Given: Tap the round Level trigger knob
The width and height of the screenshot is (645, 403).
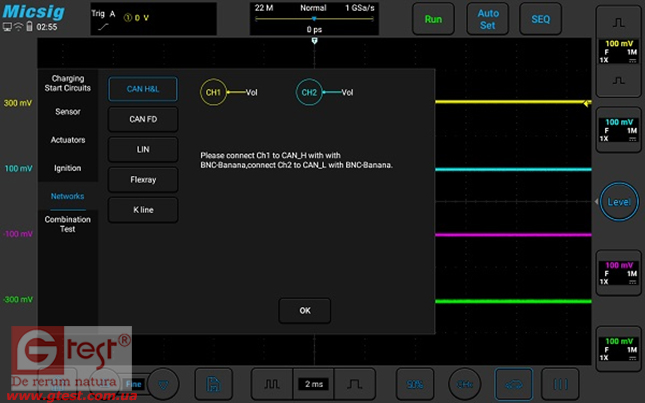Looking at the screenshot, I should click(620, 203).
